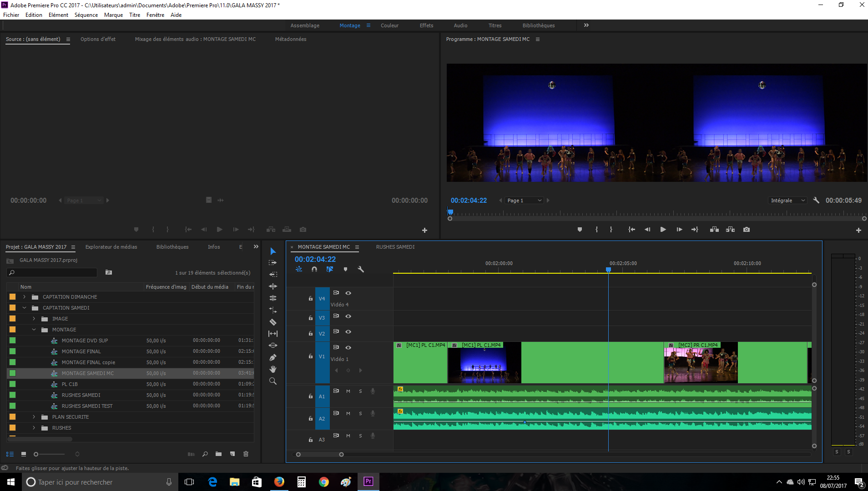Click project search input field
The width and height of the screenshot is (868, 491).
point(52,273)
